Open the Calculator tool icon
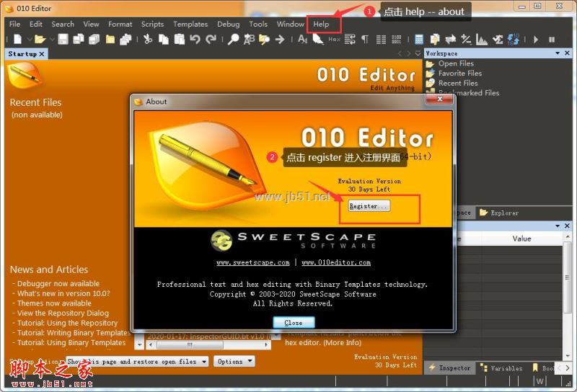Screen dimensions: 577x392 (419, 39)
